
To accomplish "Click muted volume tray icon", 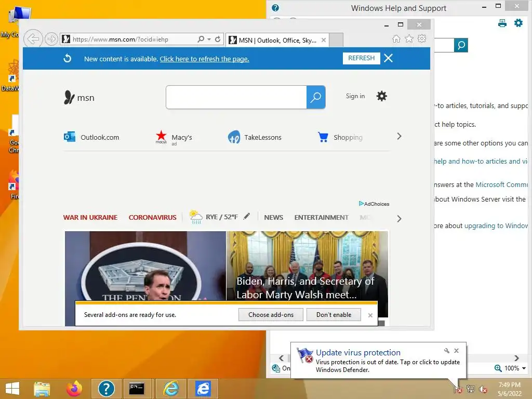I will pyautogui.click(x=483, y=389).
